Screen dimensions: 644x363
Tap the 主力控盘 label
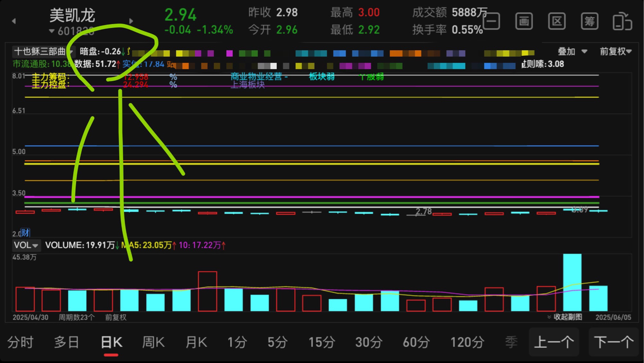tap(51, 85)
